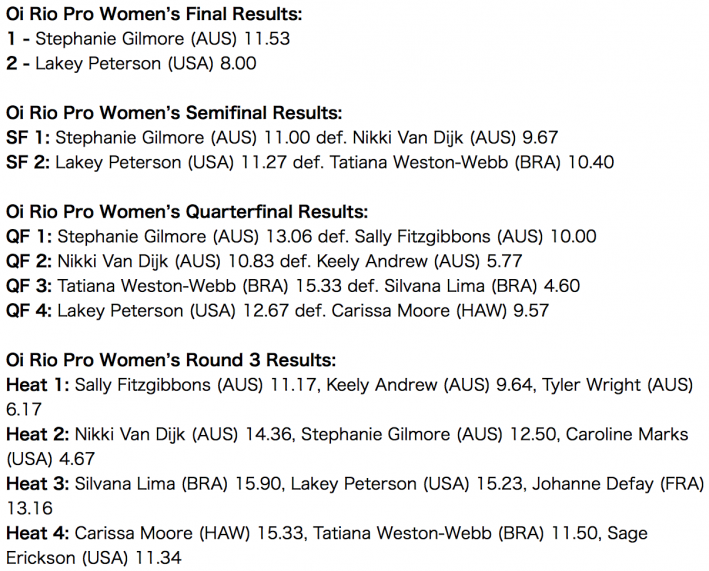Screen dimensions: 709x571
Task: Click Tatiana Weston-Webb 10.40 in SF 2
Action: (x=472, y=162)
